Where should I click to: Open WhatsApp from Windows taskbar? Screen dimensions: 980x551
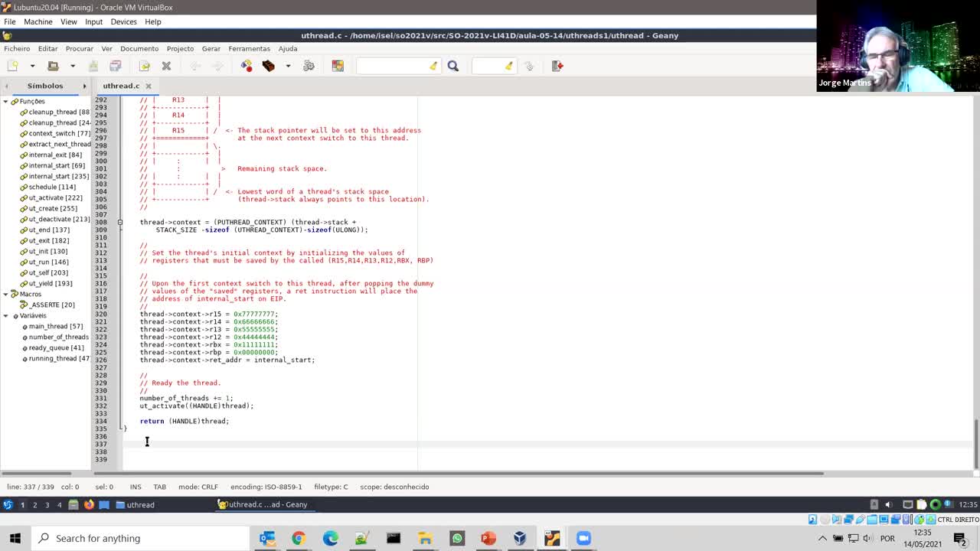(457, 538)
